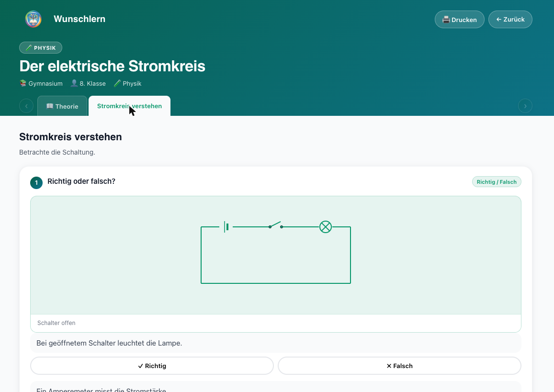Click the printer icon in Drucken button
The image size is (554, 392).
[446, 20]
